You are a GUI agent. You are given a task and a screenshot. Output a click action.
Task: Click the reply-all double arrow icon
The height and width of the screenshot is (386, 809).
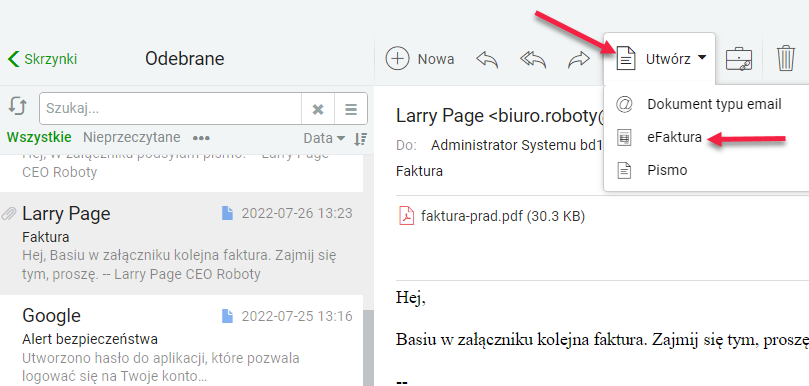pyautogui.click(x=533, y=59)
